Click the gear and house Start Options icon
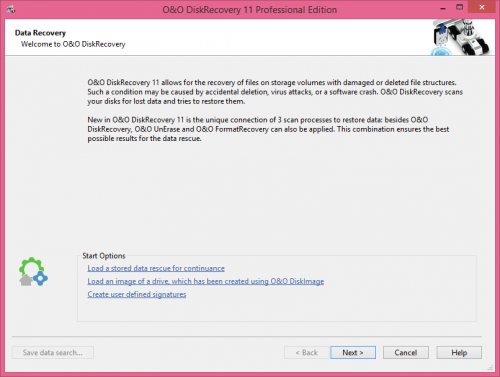The width and height of the screenshot is (500, 377). pyautogui.click(x=33, y=271)
